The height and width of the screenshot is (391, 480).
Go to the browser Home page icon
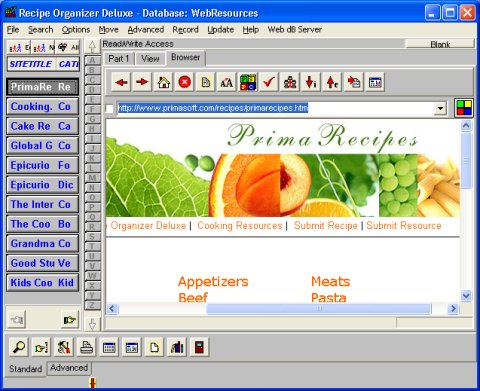(x=163, y=82)
